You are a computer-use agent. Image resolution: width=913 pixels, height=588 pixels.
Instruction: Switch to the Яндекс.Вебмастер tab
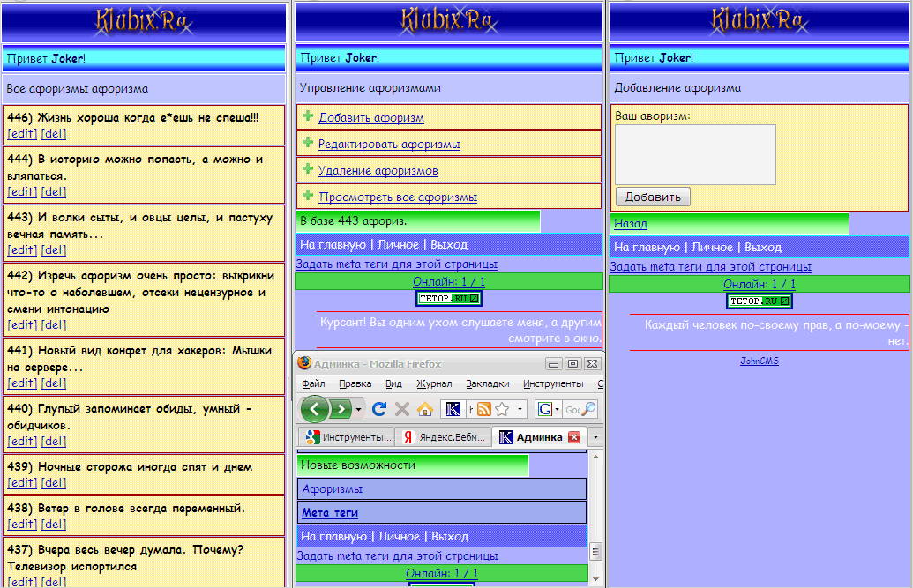coord(445,437)
